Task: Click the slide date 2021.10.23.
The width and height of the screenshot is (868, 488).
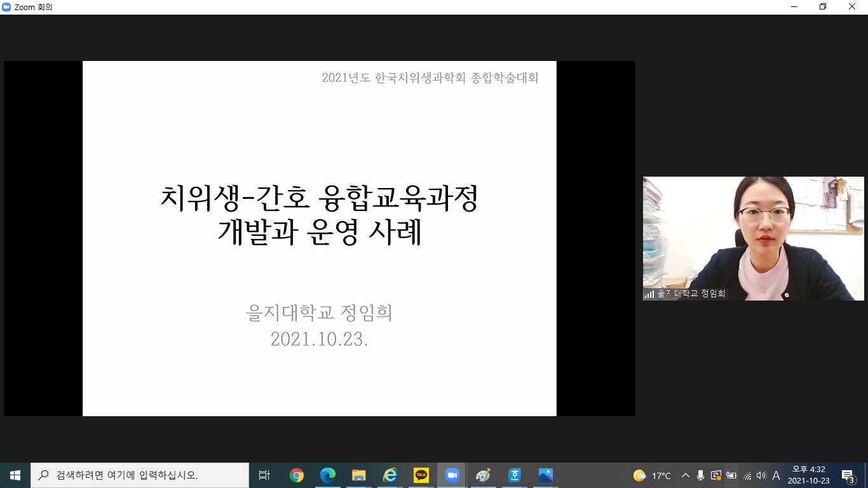Action: (x=320, y=339)
